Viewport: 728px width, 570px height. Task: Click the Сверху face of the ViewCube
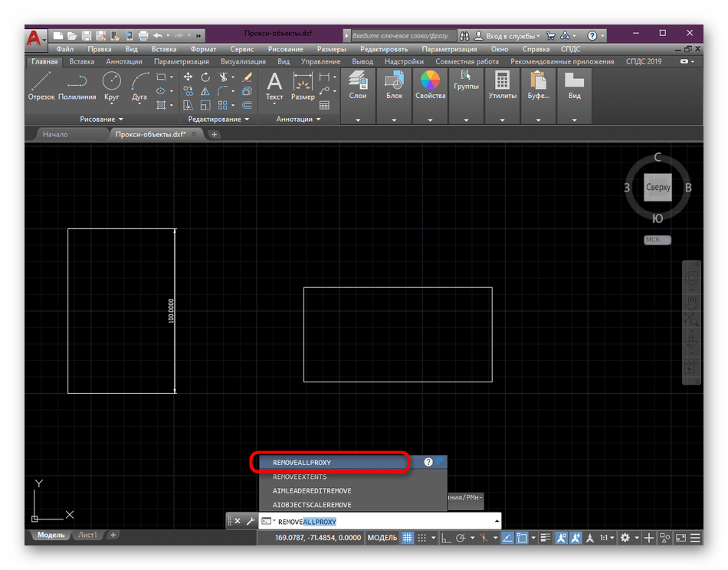[657, 188]
